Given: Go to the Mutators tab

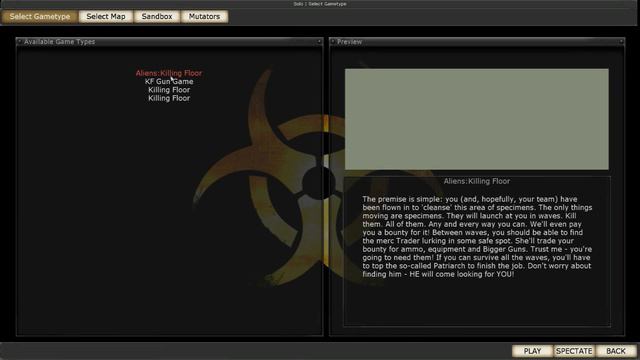Looking at the screenshot, I should click(204, 17).
